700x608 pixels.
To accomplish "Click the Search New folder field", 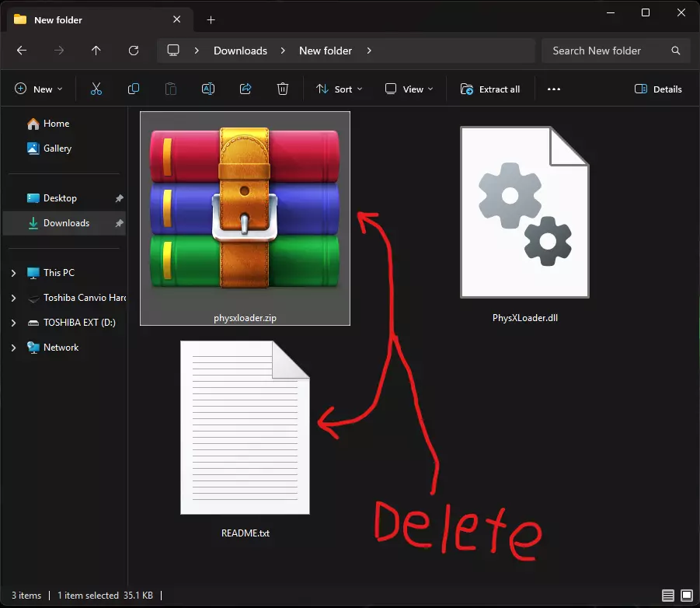I will 606,51.
